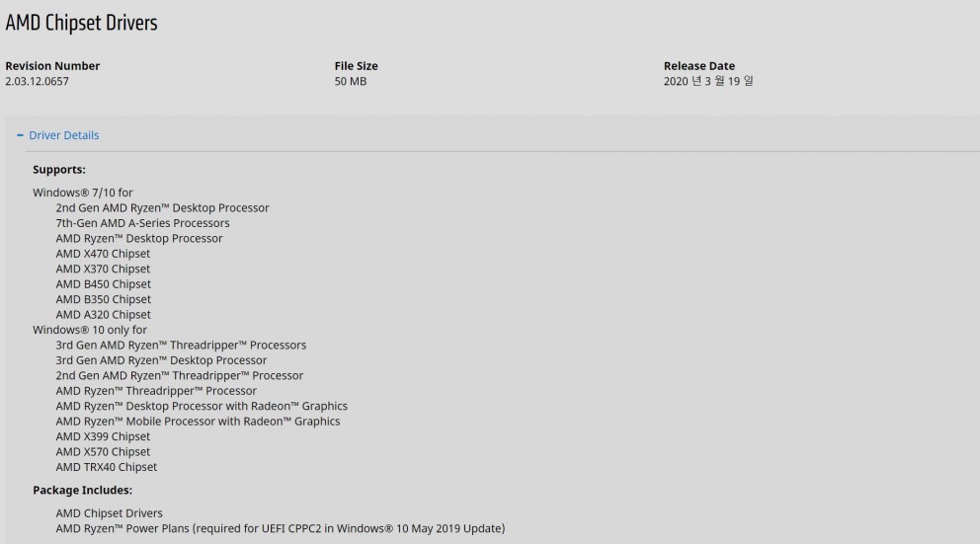This screenshot has width=980, height=544.
Task: Click Ryzen Mobile Processor with Radeon Graphics
Action: pyautogui.click(x=199, y=422)
